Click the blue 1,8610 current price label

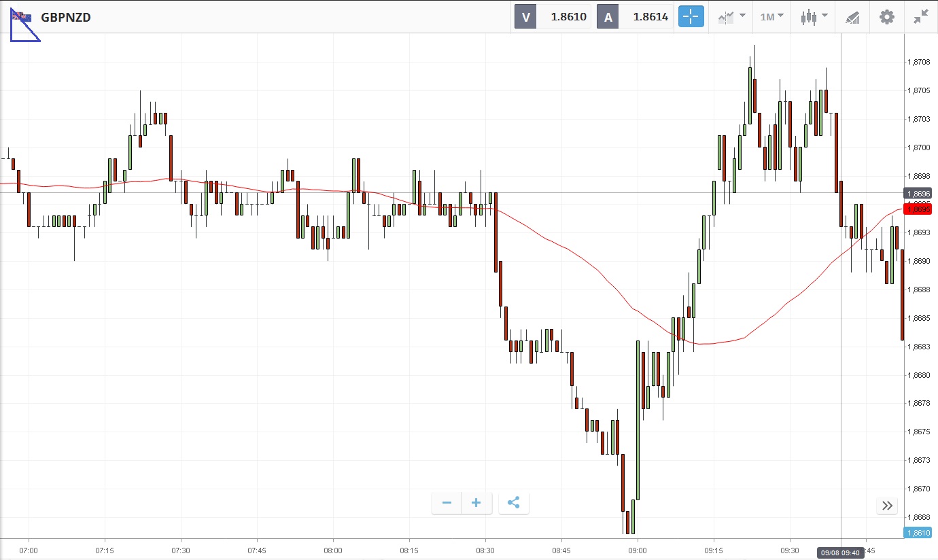coord(917,533)
